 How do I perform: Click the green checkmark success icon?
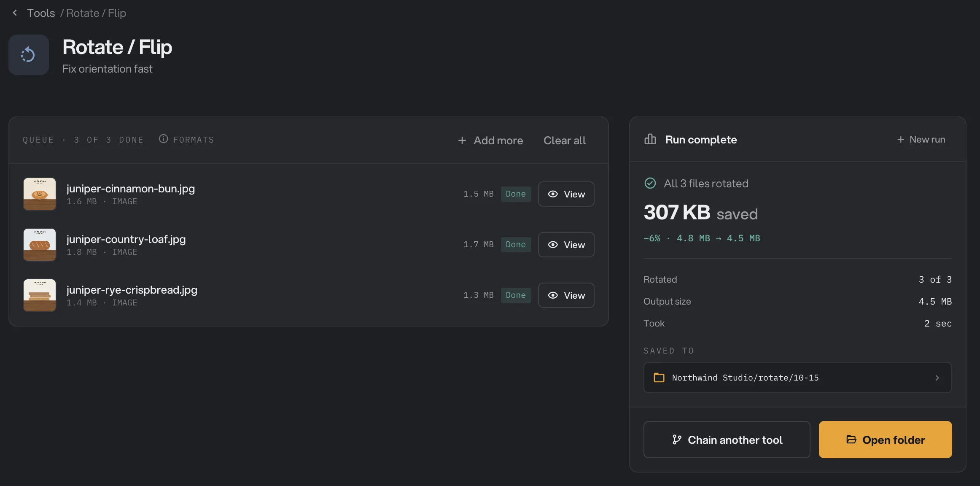click(x=650, y=183)
